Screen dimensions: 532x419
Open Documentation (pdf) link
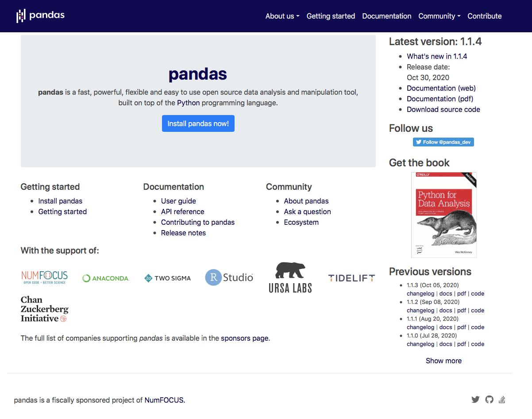click(440, 99)
